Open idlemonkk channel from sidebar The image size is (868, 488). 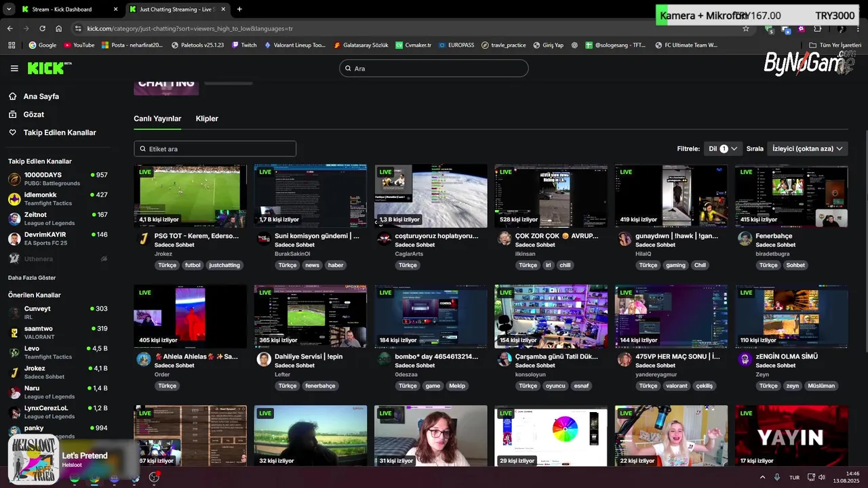[58, 199]
